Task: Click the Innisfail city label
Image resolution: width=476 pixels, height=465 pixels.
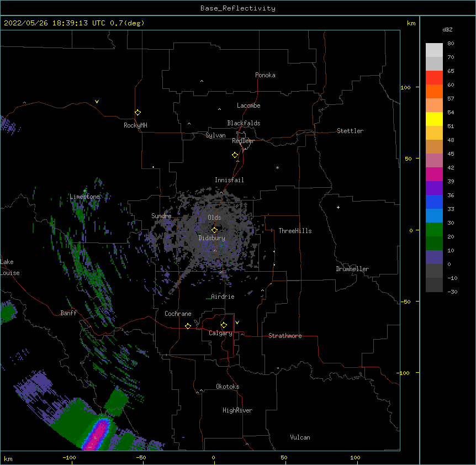Action: [x=229, y=180]
